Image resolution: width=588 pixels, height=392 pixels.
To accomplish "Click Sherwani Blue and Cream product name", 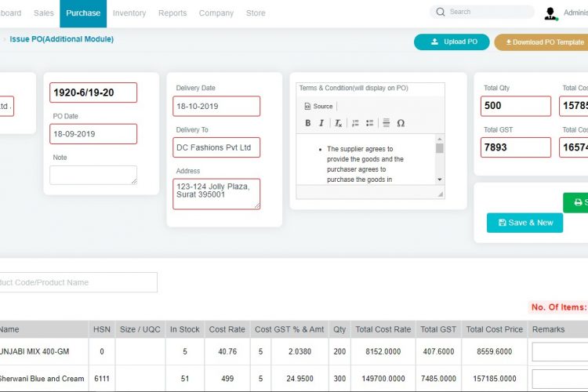I will (42, 379).
